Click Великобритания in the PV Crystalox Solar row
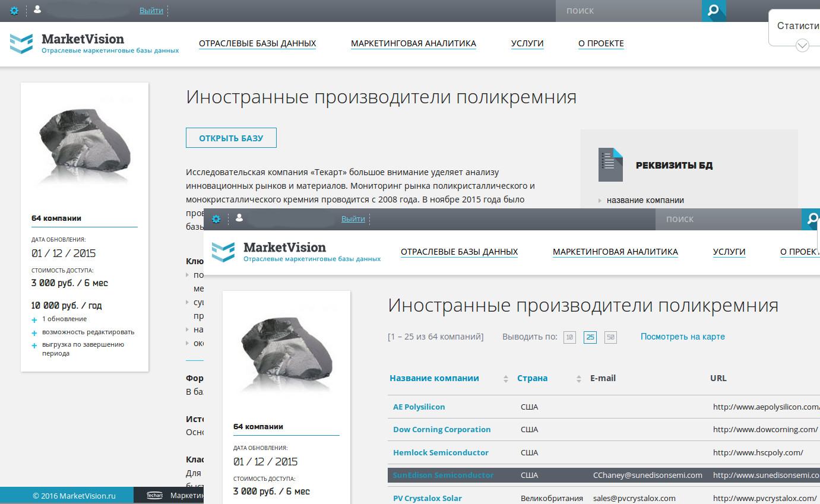 pyautogui.click(x=552, y=498)
